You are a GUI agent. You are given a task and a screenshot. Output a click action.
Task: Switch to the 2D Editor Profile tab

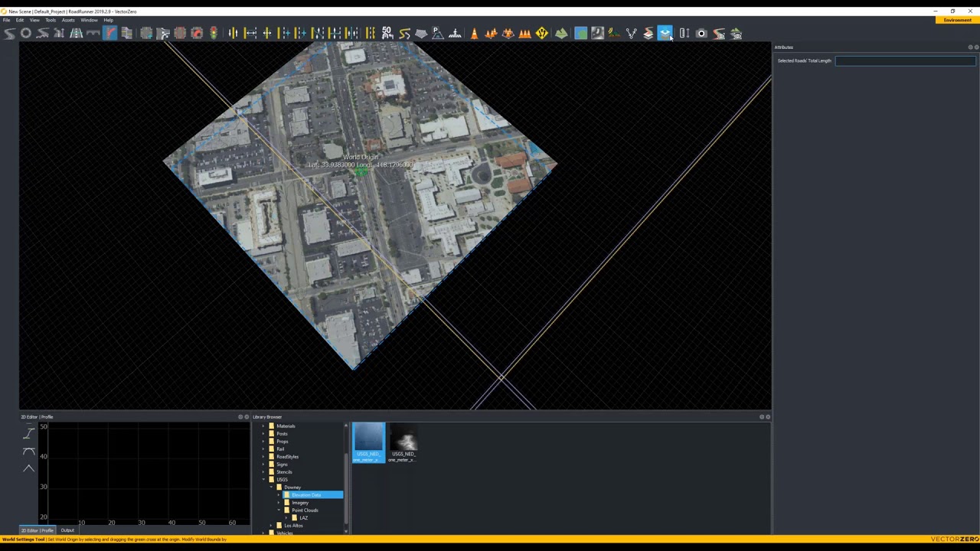[x=38, y=530]
